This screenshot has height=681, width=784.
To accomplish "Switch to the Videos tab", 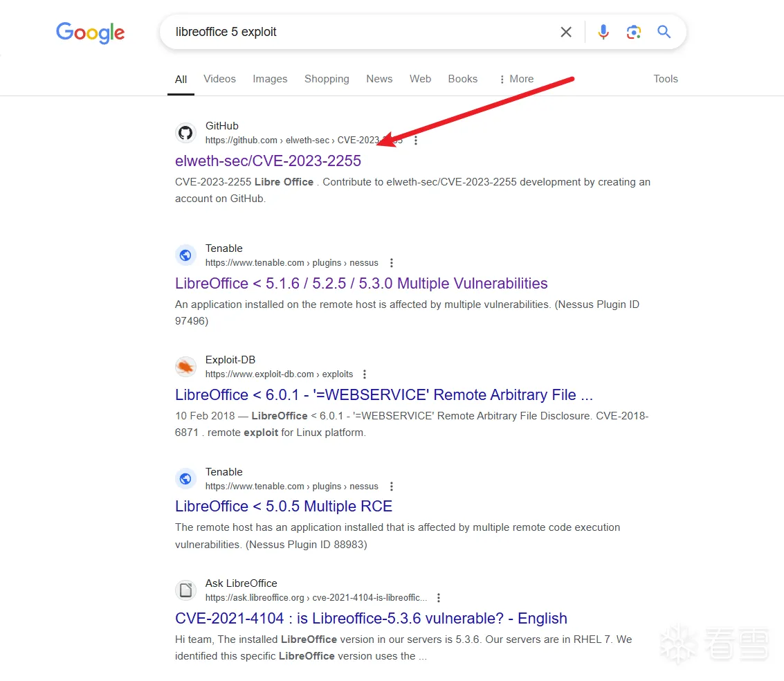I will tap(220, 79).
